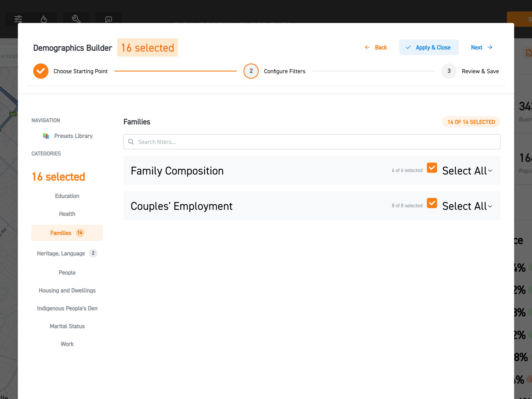Screen dimensions: 532x399
Task: Click the back arrow next to Back
Action: 367,47
